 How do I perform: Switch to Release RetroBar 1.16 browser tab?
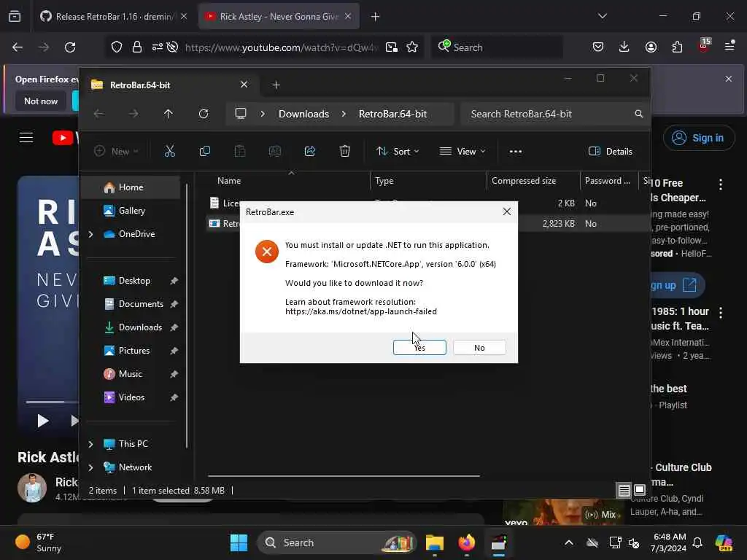click(114, 17)
